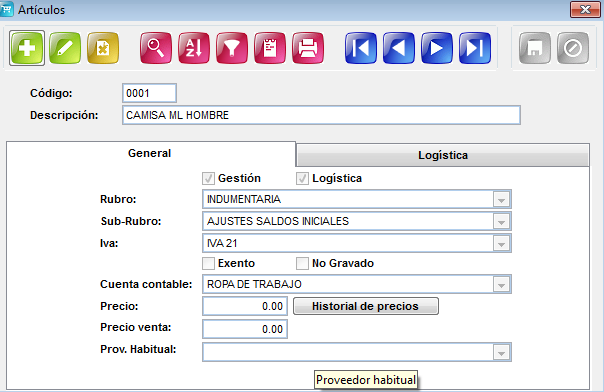Select the General tab
The height and width of the screenshot is (392, 604).
[151, 153]
